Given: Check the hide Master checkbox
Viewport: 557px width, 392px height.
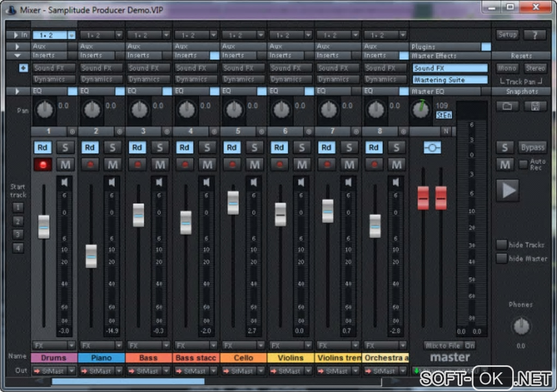Looking at the screenshot, I should coord(501,258).
